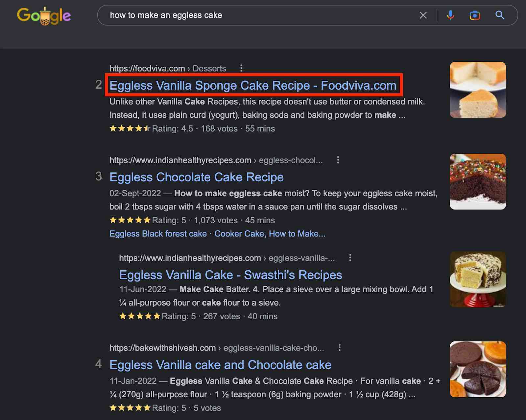The height and width of the screenshot is (420, 526).
Task: Open the Eggless Chocolate Cake Recipe result
Action: click(196, 177)
